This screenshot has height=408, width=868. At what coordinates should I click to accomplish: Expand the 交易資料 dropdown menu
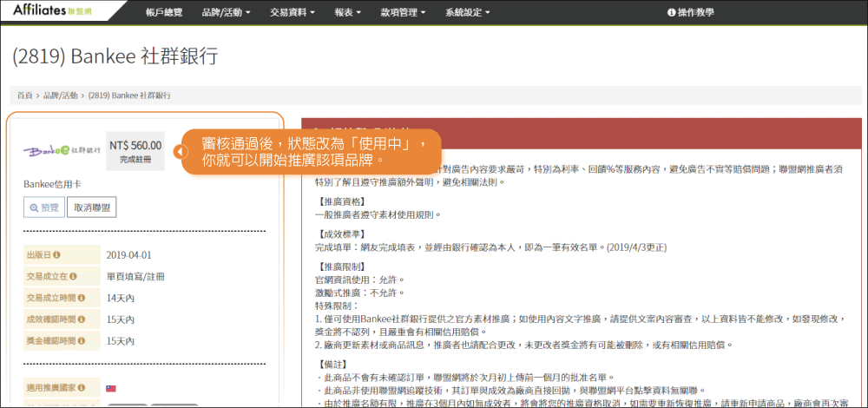(x=293, y=11)
